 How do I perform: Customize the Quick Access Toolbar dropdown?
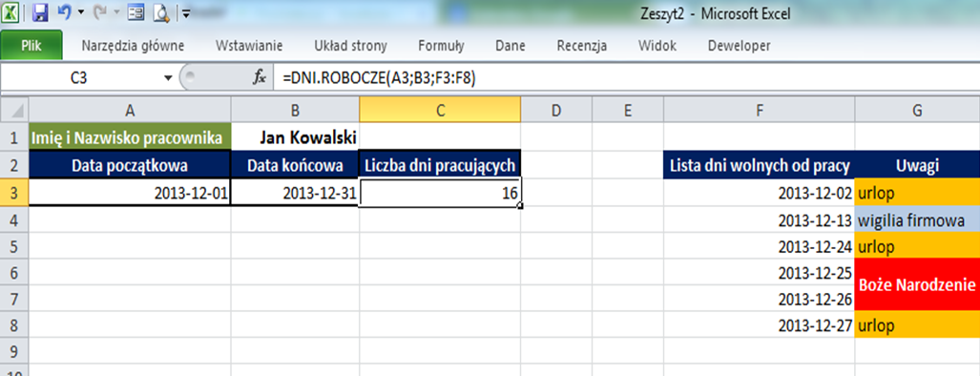[x=186, y=12]
